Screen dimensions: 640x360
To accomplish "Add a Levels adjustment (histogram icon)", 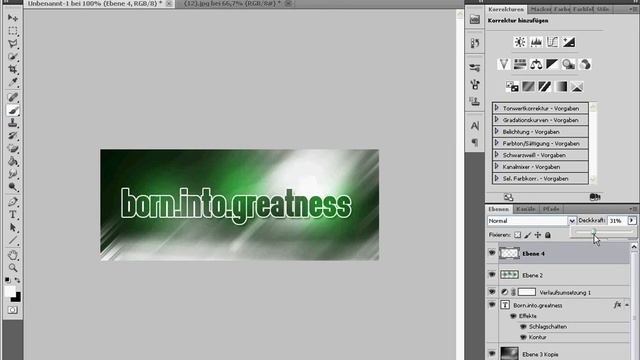I will click(x=536, y=42).
